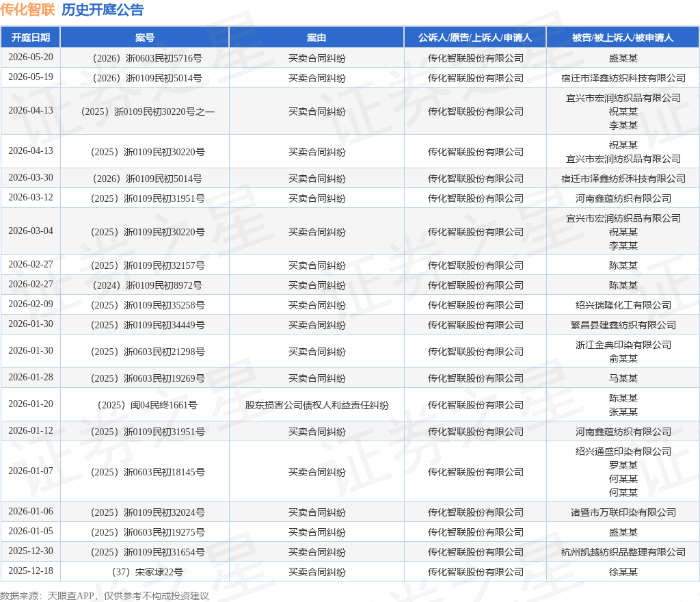Select defendant 宿迁市泽鑫纺织科技有限公司 in 2026-05-19 row

623,78
